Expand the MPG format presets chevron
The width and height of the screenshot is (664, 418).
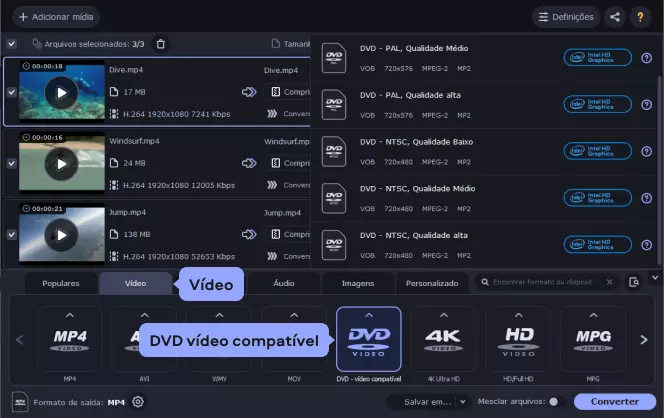(593, 315)
